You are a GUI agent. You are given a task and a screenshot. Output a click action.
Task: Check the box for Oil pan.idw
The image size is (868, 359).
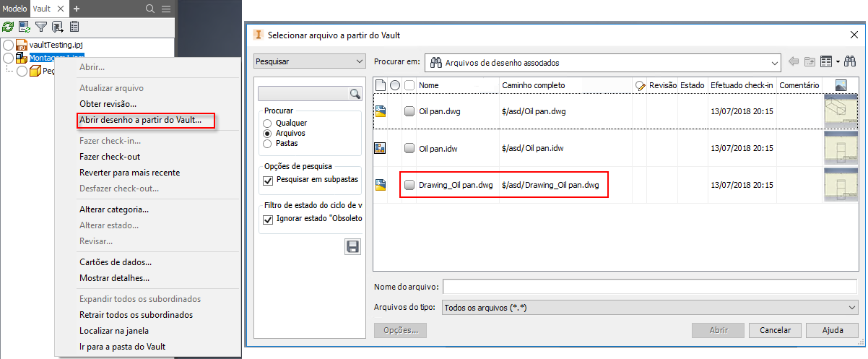[409, 148]
